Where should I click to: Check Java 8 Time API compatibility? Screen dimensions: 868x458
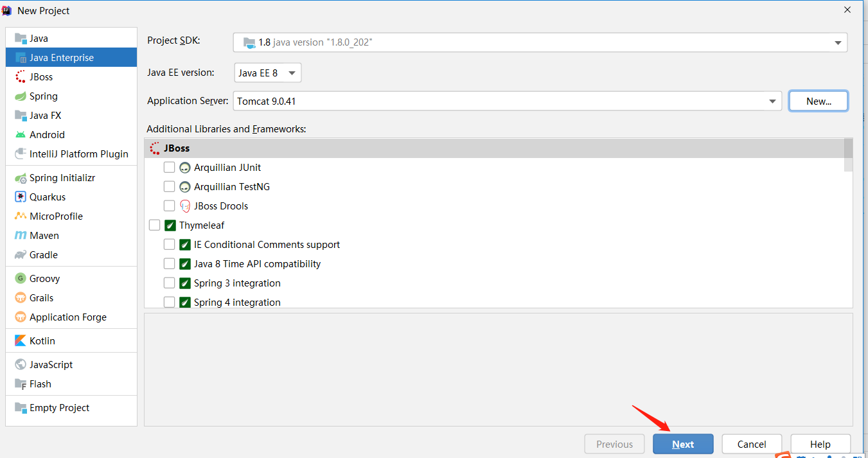[x=169, y=264]
